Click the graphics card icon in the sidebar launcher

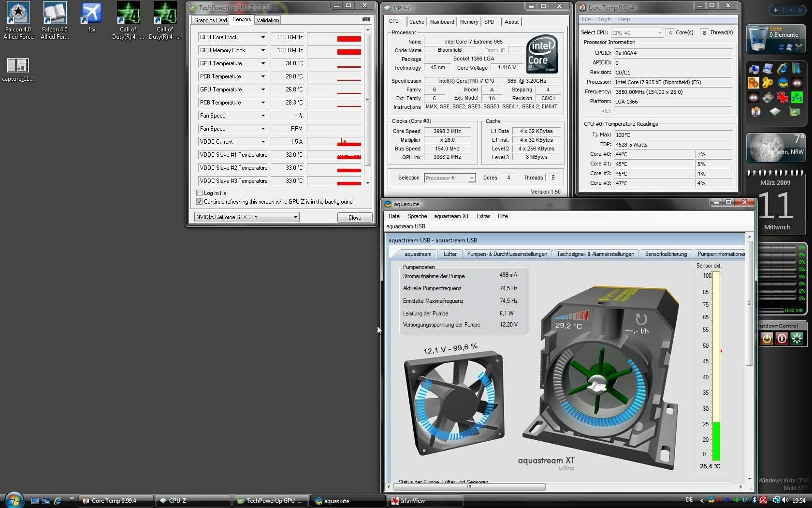(795, 112)
